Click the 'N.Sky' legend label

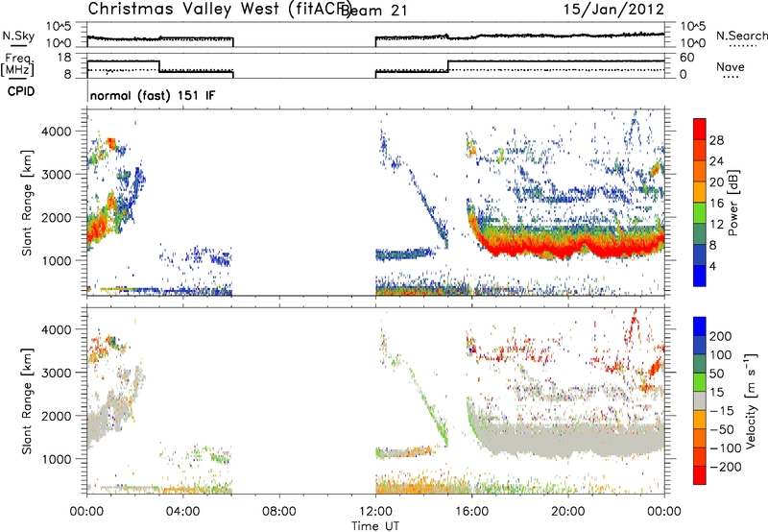[x=18, y=36]
